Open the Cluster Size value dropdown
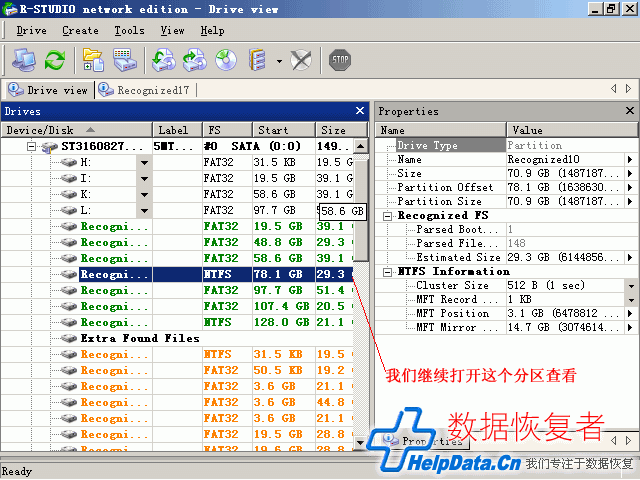This screenshot has height=480, width=640. point(631,285)
